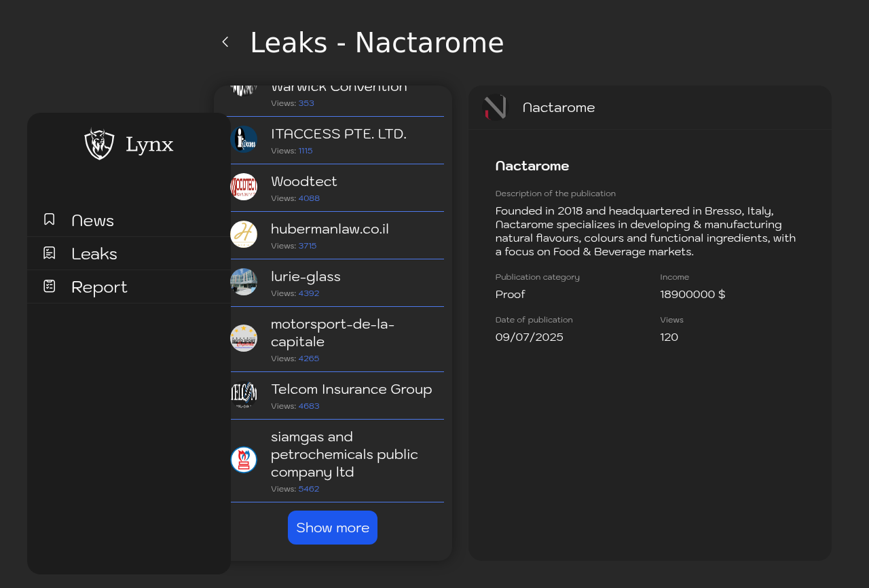Click the Date of publication label

coord(534,320)
